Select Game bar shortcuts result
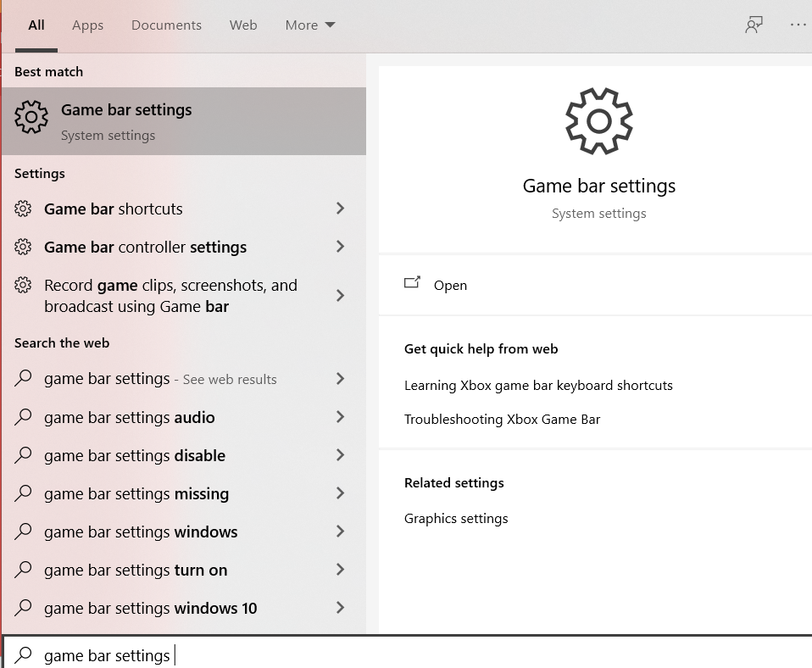 184,209
